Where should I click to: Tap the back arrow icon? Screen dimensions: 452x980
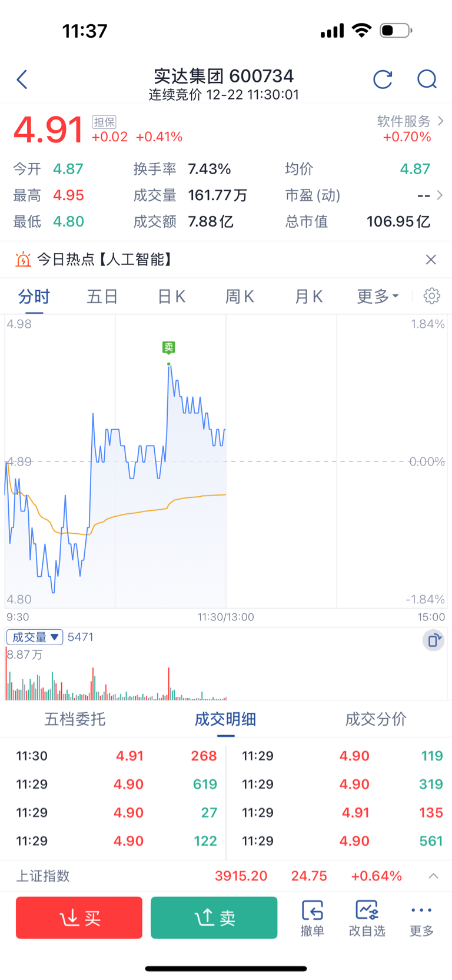tap(22, 79)
